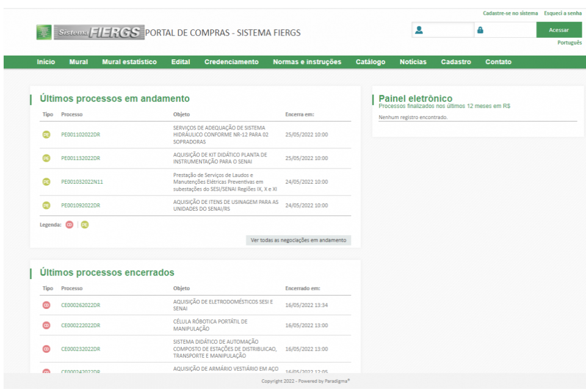Click the 'SISTEMA DIDÁTICO DE AUTOMAÇÃO' description
586x392 pixels.
pyautogui.click(x=225, y=349)
